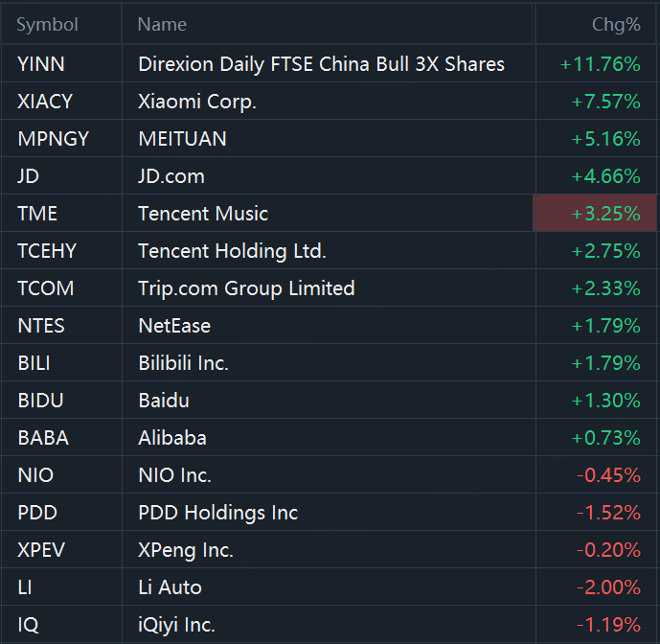Click highlighted +3.25% Tencent Music change
The width and height of the screenshot is (660, 644).
605,214
